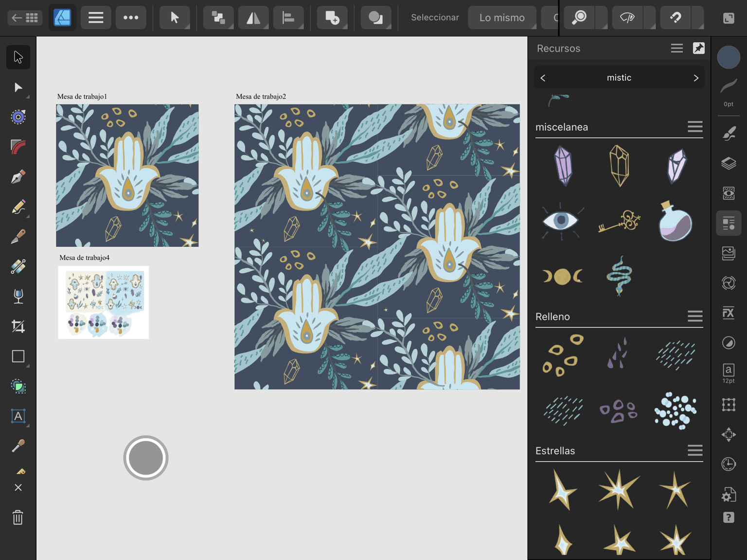This screenshot has width=747, height=560.
Task: Select the Transparency wine glass tool
Action: point(18,297)
